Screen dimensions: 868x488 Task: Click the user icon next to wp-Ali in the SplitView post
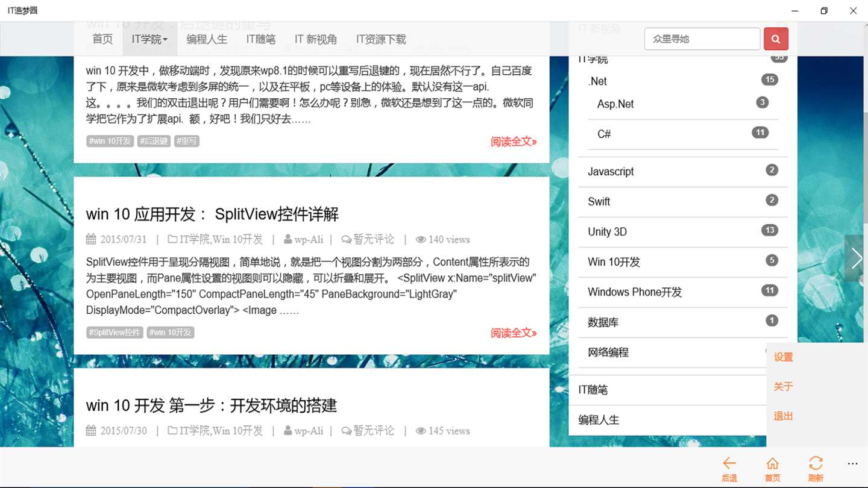coord(288,239)
